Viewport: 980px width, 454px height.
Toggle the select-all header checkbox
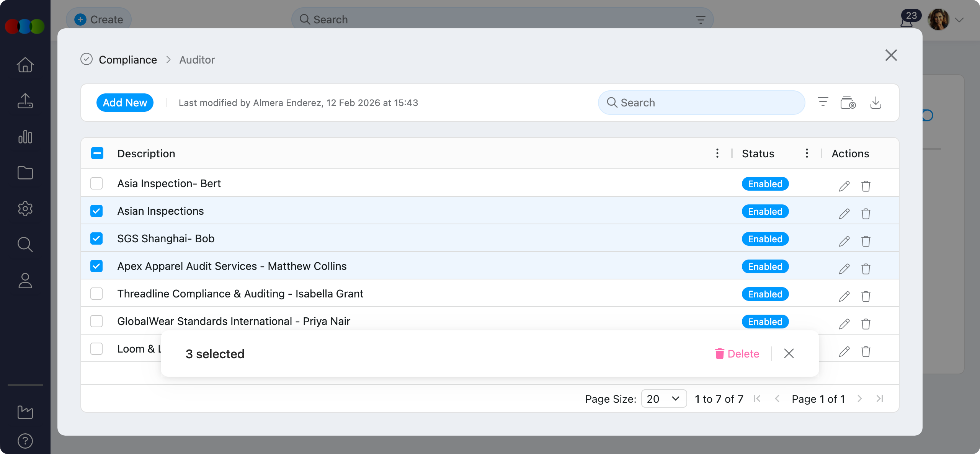tap(97, 153)
